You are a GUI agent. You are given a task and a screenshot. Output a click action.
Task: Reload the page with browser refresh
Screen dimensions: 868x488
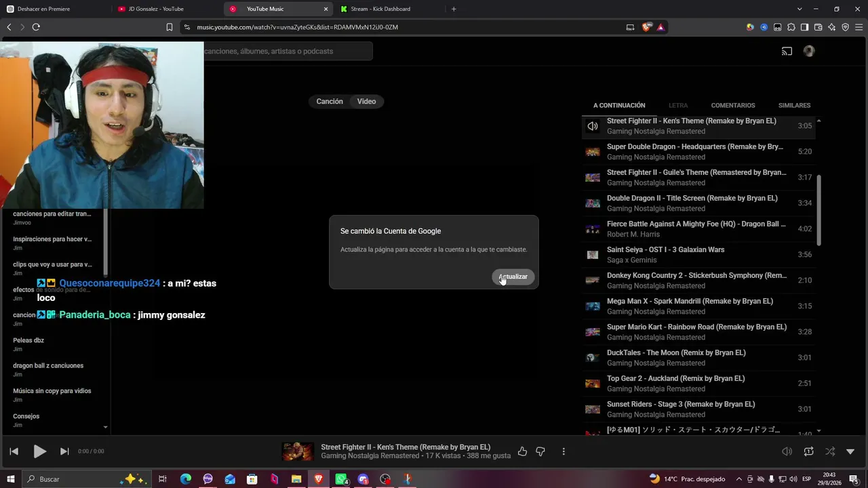pos(36,27)
